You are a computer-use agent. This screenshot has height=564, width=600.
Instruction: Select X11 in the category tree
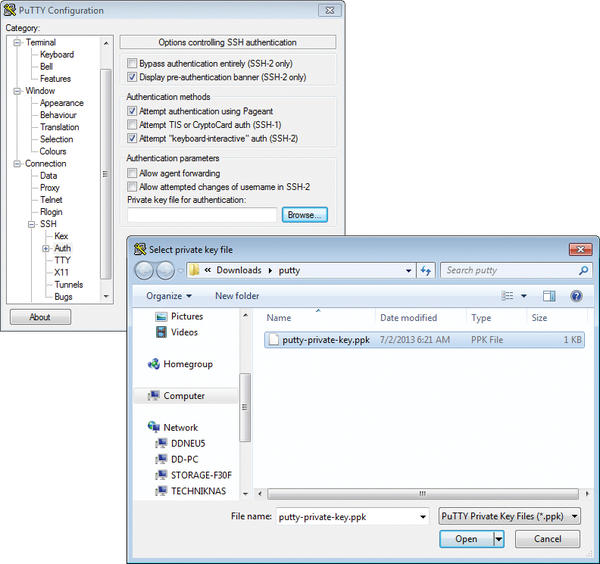pos(61,272)
